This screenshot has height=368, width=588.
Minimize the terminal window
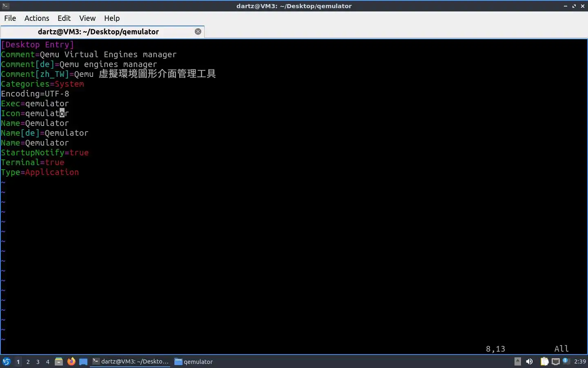[566, 6]
